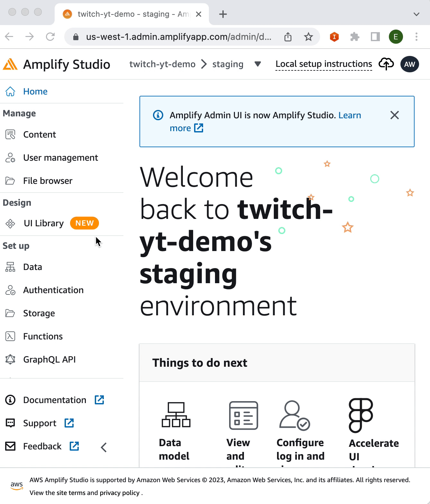Open the Home page in sidebar
The height and width of the screenshot is (504, 430).
(35, 92)
